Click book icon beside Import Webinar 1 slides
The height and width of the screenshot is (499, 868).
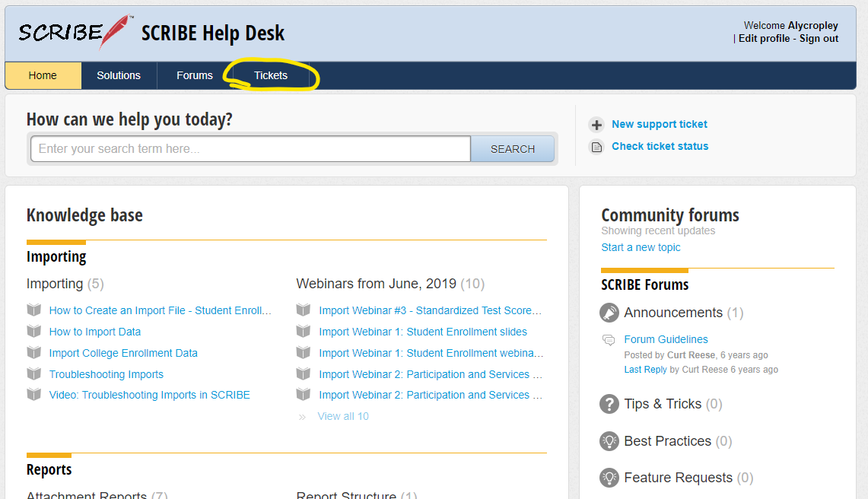click(304, 331)
